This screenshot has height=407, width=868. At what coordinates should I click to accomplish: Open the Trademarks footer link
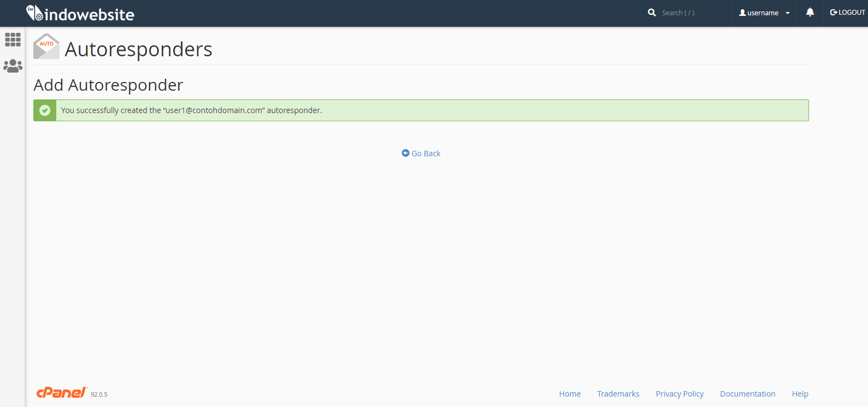(x=618, y=394)
